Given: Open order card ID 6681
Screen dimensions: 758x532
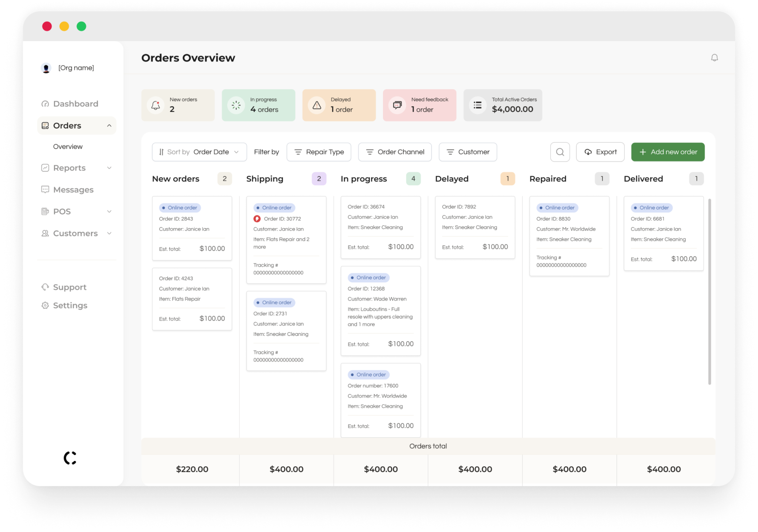Looking at the screenshot, I should point(664,233).
